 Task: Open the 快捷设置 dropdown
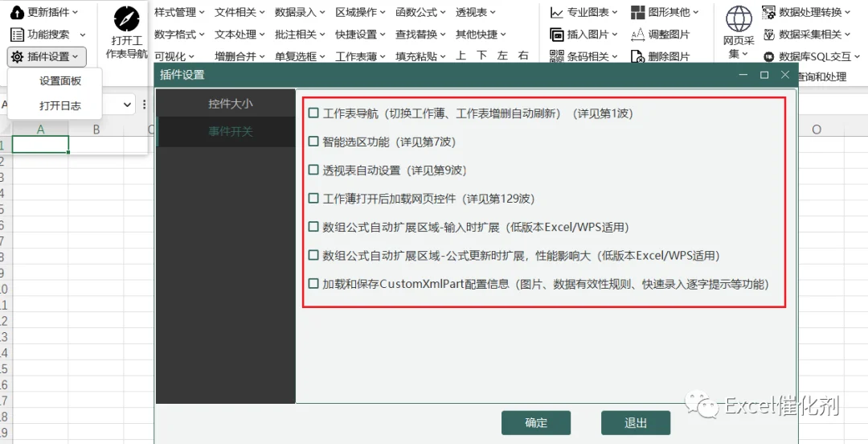point(360,35)
